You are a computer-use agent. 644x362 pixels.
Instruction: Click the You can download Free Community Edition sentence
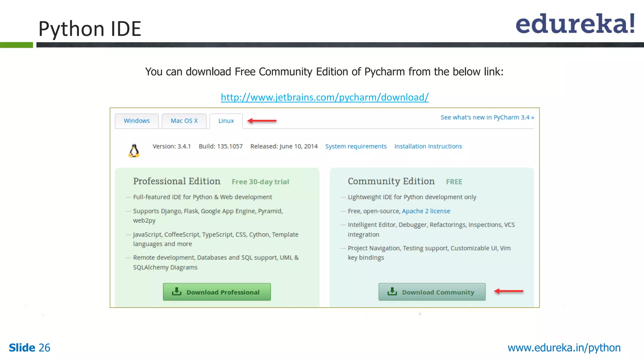click(x=324, y=72)
